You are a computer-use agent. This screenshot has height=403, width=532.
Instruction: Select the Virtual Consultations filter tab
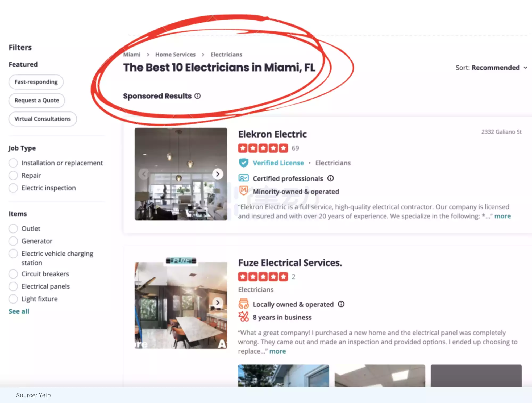tap(42, 118)
